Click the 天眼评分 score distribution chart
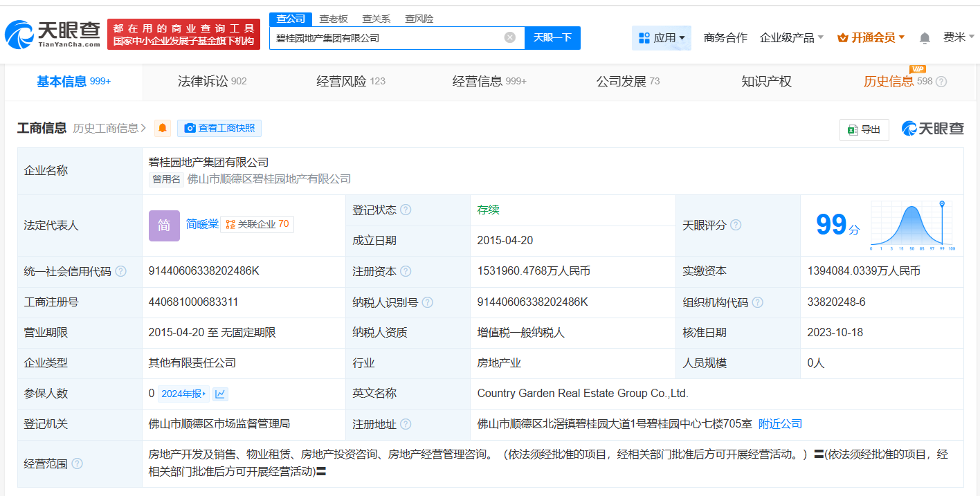980x496 pixels. tap(913, 225)
